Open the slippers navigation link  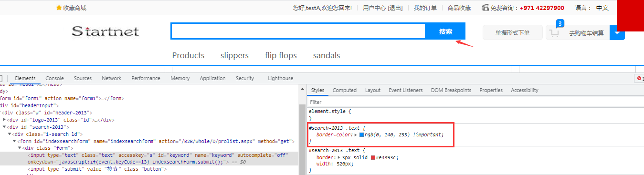[234, 55]
